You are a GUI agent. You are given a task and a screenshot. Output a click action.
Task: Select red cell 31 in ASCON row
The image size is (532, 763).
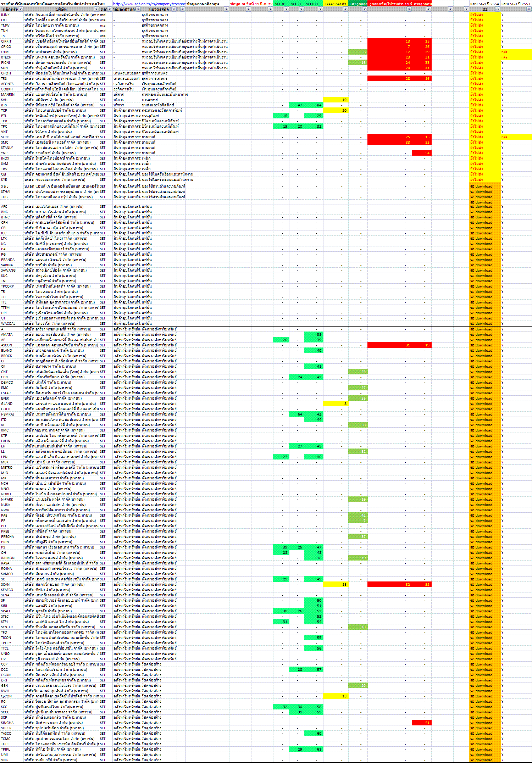click(390, 345)
